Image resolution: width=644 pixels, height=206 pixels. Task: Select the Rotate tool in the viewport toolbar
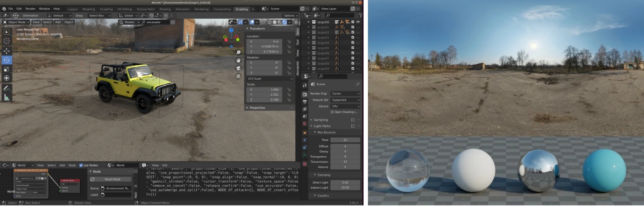pyautogui.click(x=7, y=60)
